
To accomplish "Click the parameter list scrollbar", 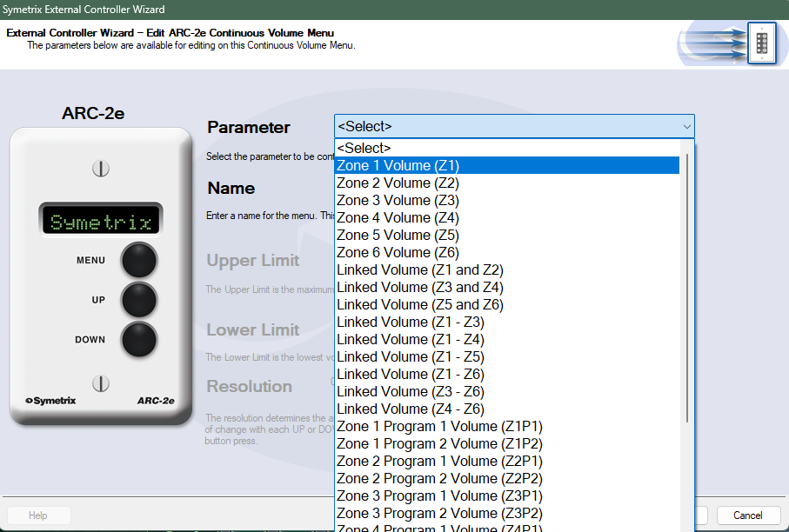I will pos(688,287).
